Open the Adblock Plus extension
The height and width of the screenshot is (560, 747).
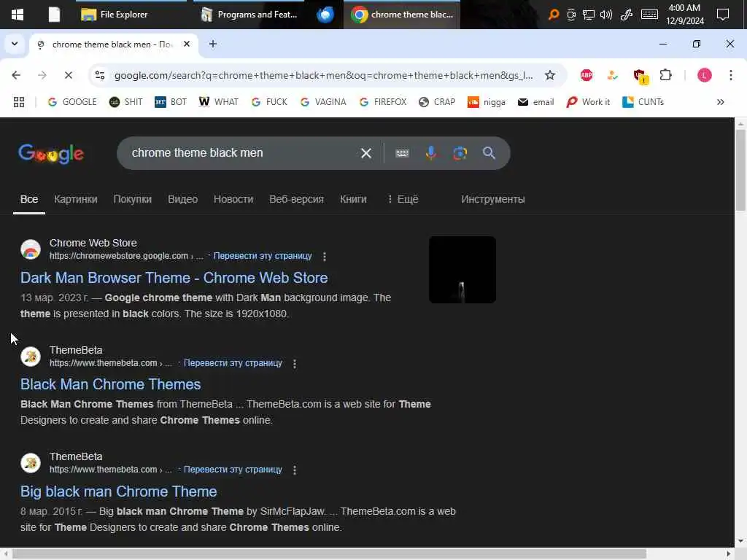coord(587,75)
